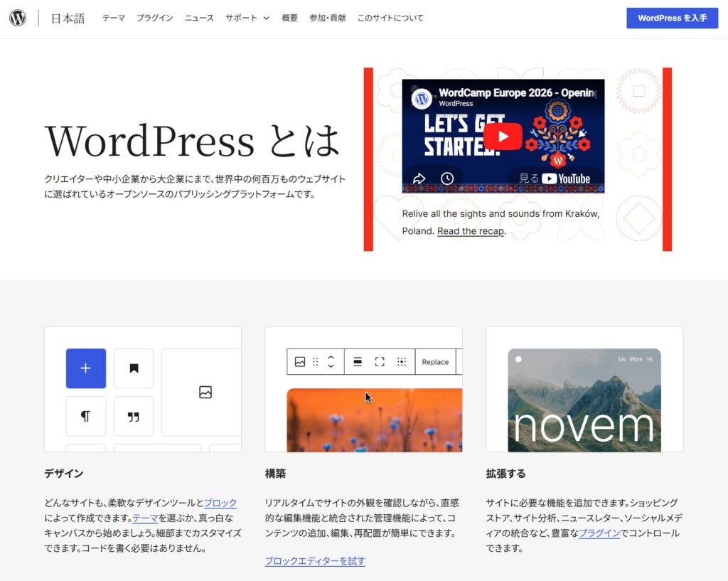This screenshot has width=728, height=581.
Task: Click the 見る YouTube logo link
Action: click(x=555, y=178)
